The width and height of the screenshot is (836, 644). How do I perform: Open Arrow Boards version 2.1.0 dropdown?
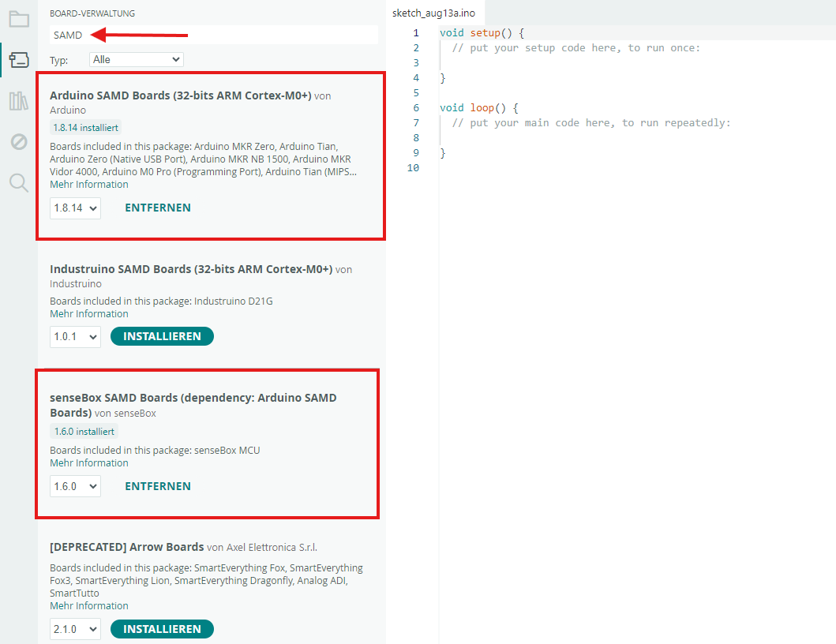pyautogui.click(x=75, y=630)
